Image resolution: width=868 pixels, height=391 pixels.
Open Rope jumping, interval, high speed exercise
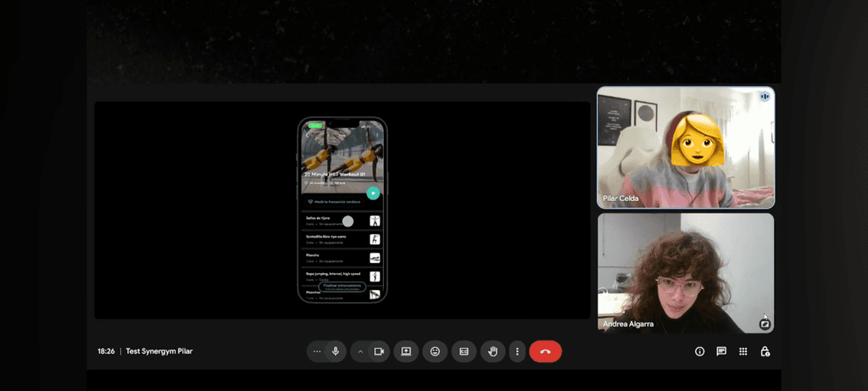click(x=342, y=276)
